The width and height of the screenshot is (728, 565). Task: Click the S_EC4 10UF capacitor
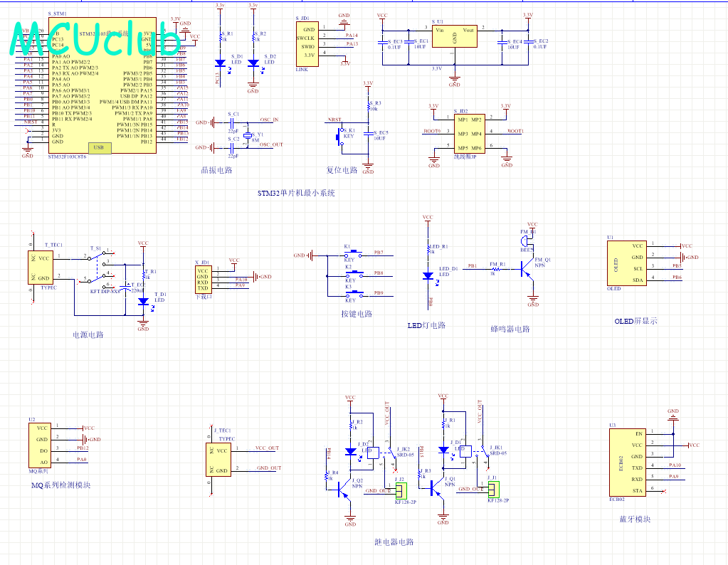(x=502, y=43)
